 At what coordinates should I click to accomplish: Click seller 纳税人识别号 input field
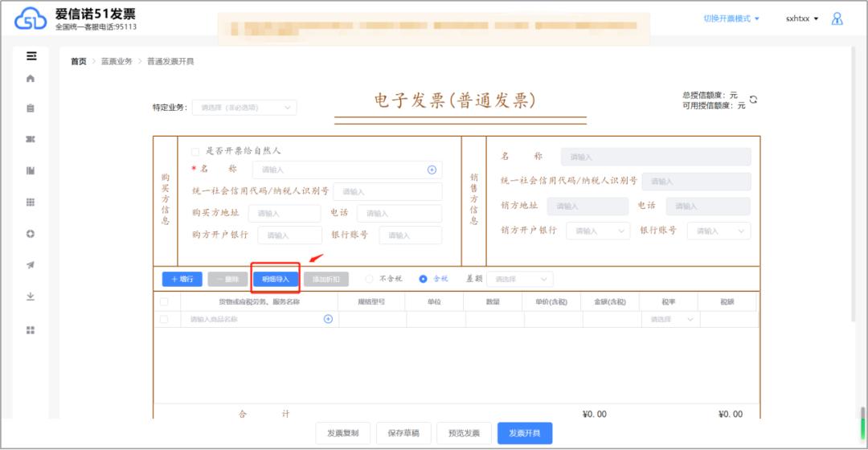[x=696, y=182]
